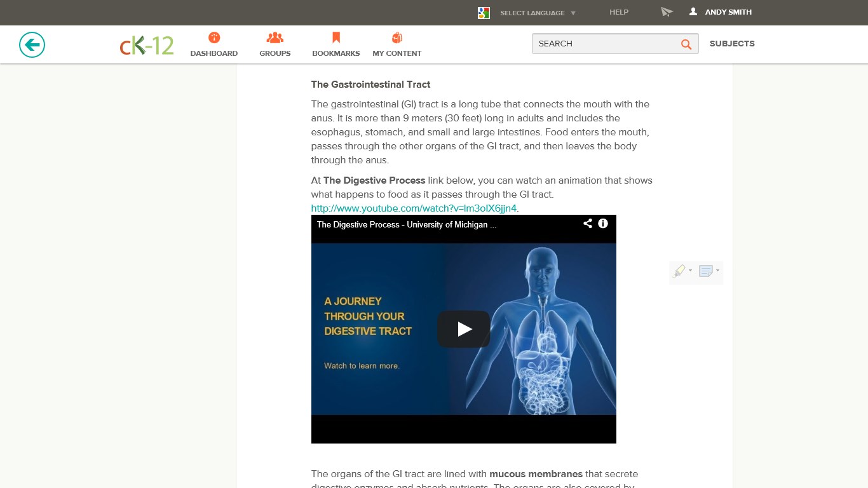Play the Digestive Process video

463,329
